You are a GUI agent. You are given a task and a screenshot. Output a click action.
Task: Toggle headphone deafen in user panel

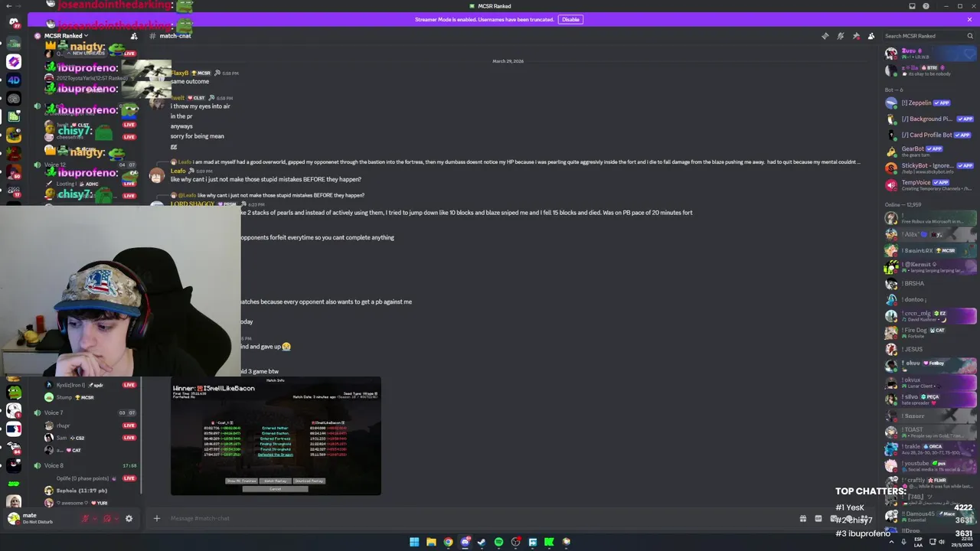(107, 519)
